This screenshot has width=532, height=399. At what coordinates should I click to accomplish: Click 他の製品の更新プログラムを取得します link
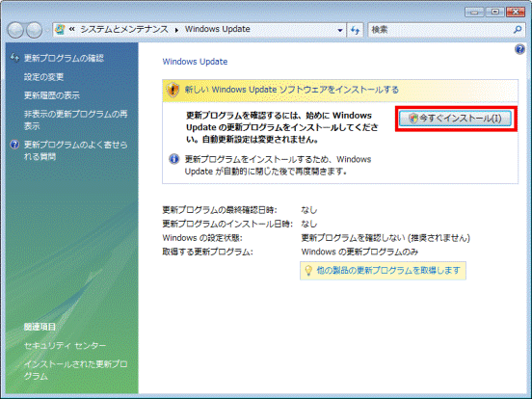388,271
